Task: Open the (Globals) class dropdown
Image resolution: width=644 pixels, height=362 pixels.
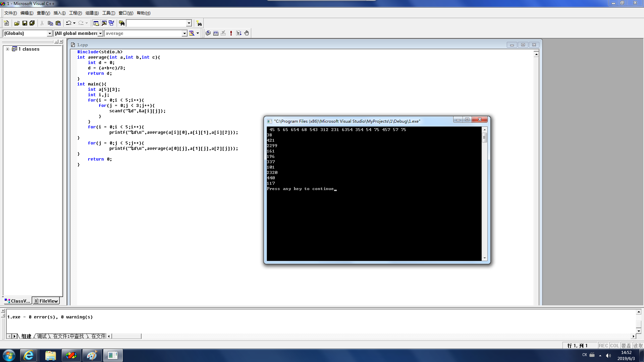Action: coord(50,33)
